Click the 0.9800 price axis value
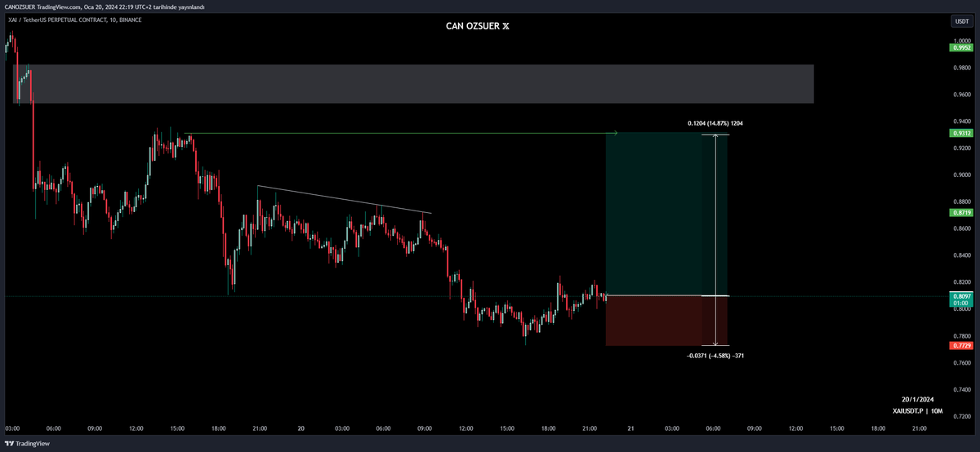The height and width of the screenshot is (452, 980). (960, 68)
